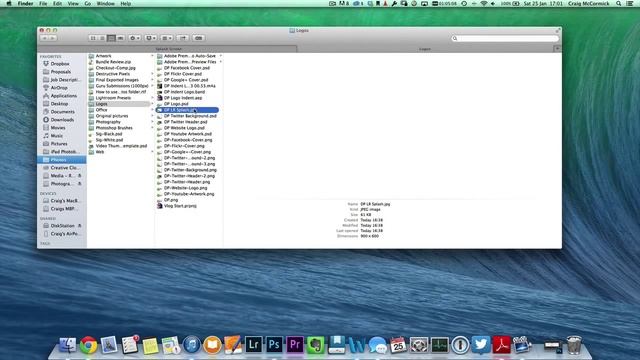Open the Action gear dropdown
Viewport: 640px width, 360px height.
(134, 38)
